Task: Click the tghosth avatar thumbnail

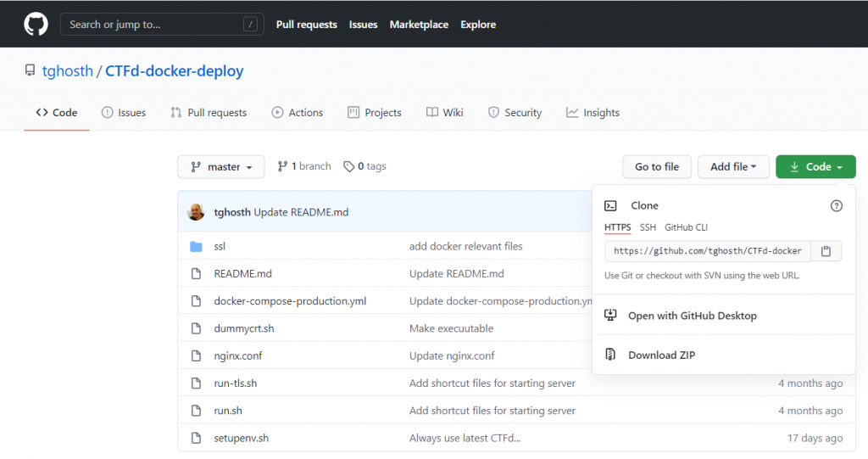Action: tap(196, 212)
